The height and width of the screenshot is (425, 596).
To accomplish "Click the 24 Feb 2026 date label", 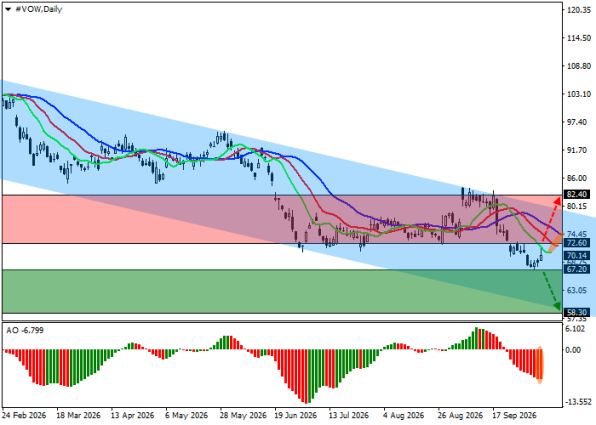I will point(24,415).
